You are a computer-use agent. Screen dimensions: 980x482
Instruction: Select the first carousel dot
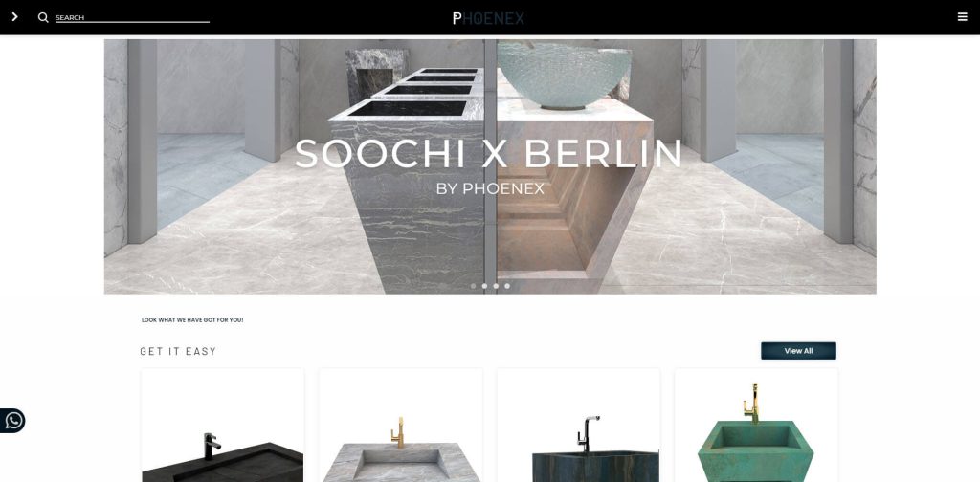[x=473, y=286]
